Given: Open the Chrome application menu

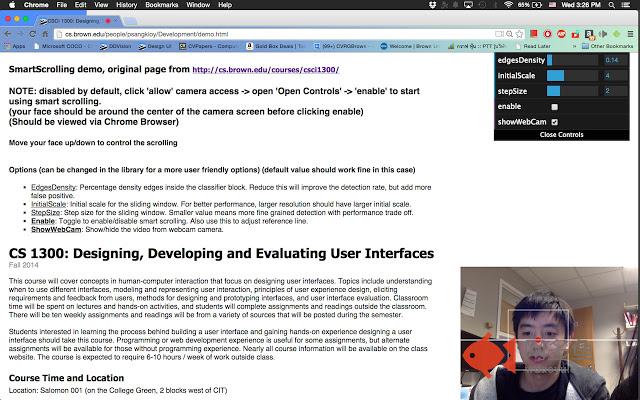Looking at the screenshot, I should click(36, 5).
